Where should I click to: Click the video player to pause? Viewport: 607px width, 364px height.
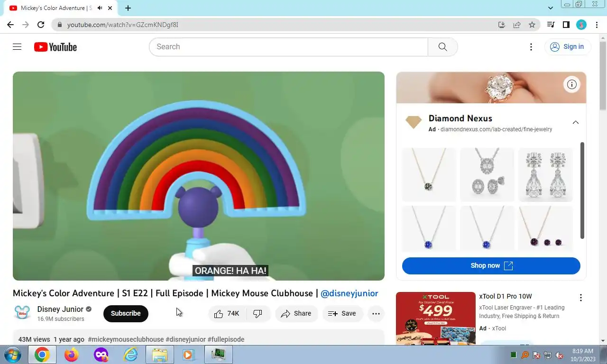point(199,176)
